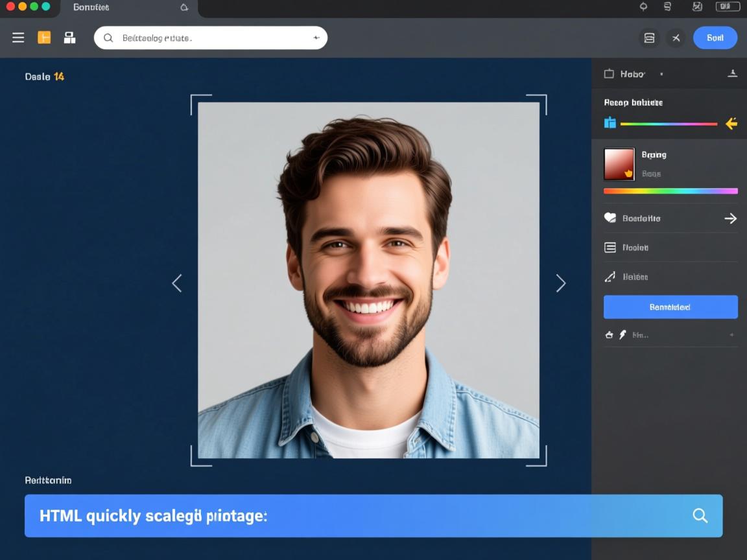Click the magnifier icon in the blue bar
This screenshot has width=747, height=560.
click(700, 515)
